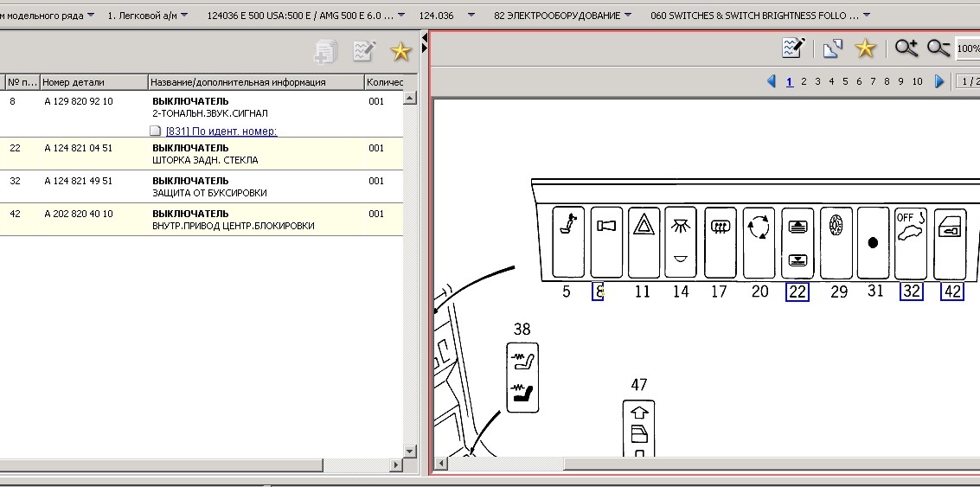This screenshot has height=487, width=980.
Task: Click the left parts list copy/add icon
Action: pos(325,51)
